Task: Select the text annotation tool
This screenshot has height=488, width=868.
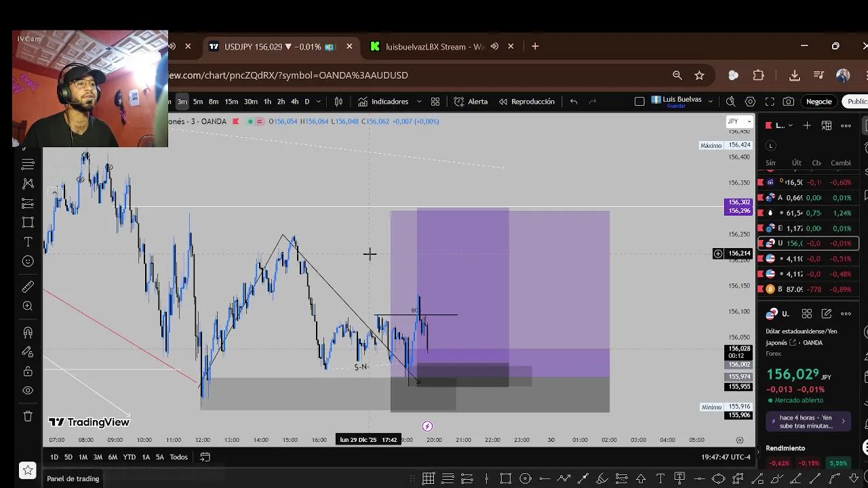Action: point(28,242)
